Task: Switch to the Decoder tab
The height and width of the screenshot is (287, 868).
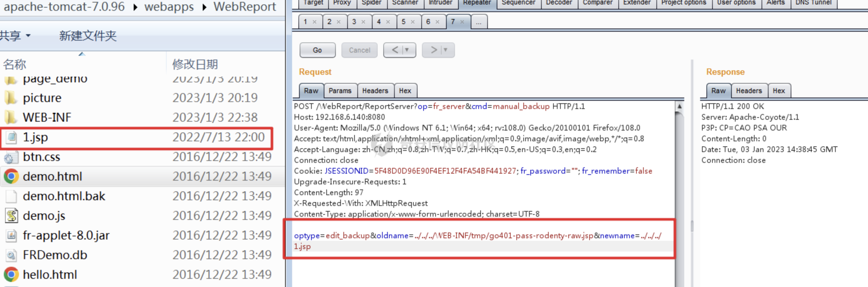Action: 559,3
